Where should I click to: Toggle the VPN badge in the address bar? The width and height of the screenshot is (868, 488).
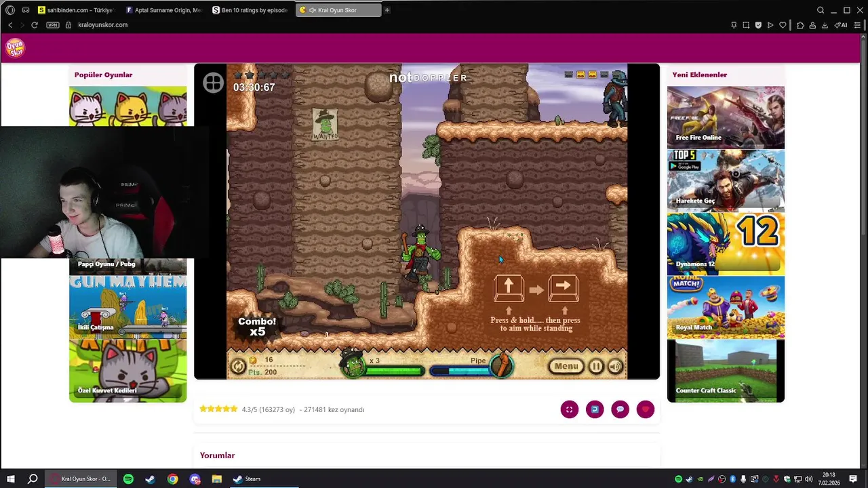[53, 25]
